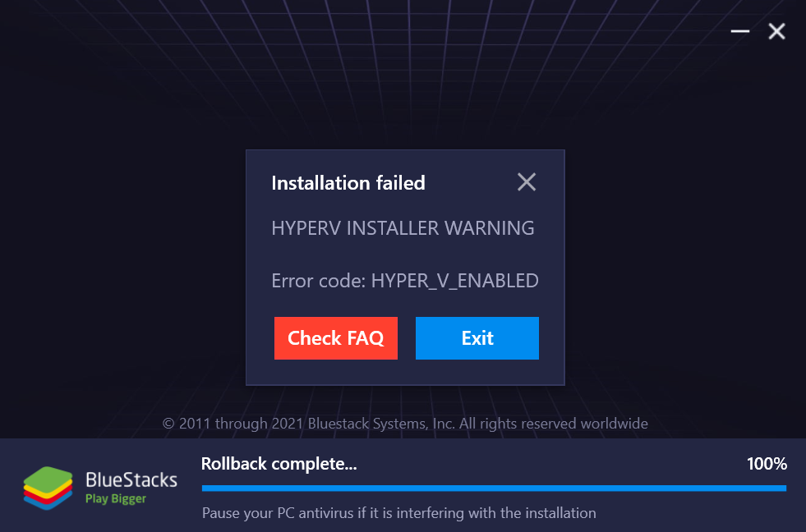Click the BlueStacks logo icon

pos(49,486)
